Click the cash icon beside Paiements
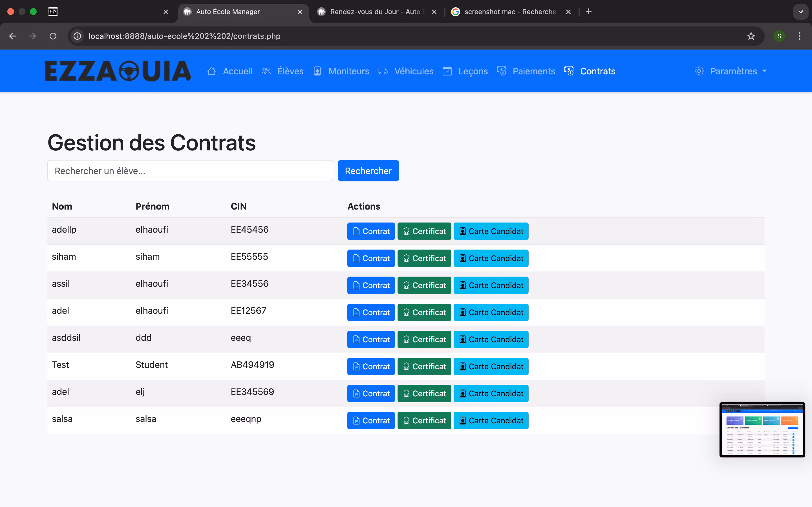Viewport: 812px width, 507px height. tap(501, 71)
